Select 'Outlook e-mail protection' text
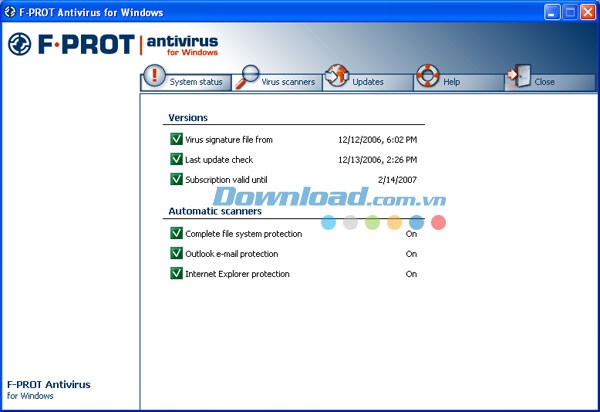Screen dimensions: 600x412 [232, 254]
